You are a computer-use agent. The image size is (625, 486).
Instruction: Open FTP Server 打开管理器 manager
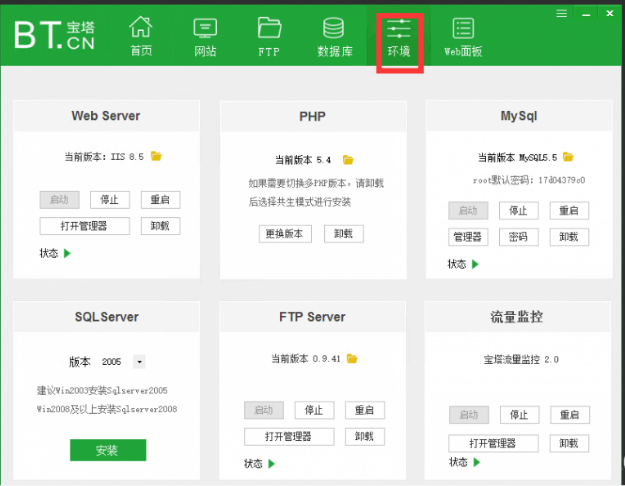(x=289, y=437)
